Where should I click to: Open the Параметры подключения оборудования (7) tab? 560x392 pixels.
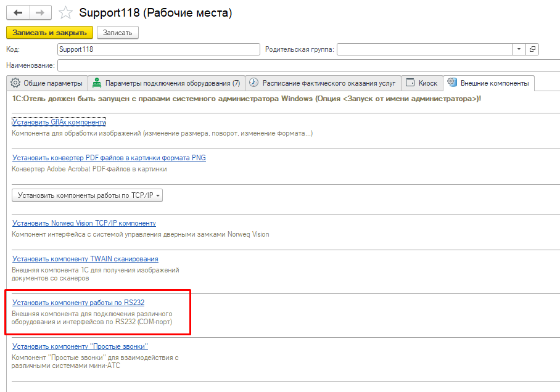click(x=167, y=83)
